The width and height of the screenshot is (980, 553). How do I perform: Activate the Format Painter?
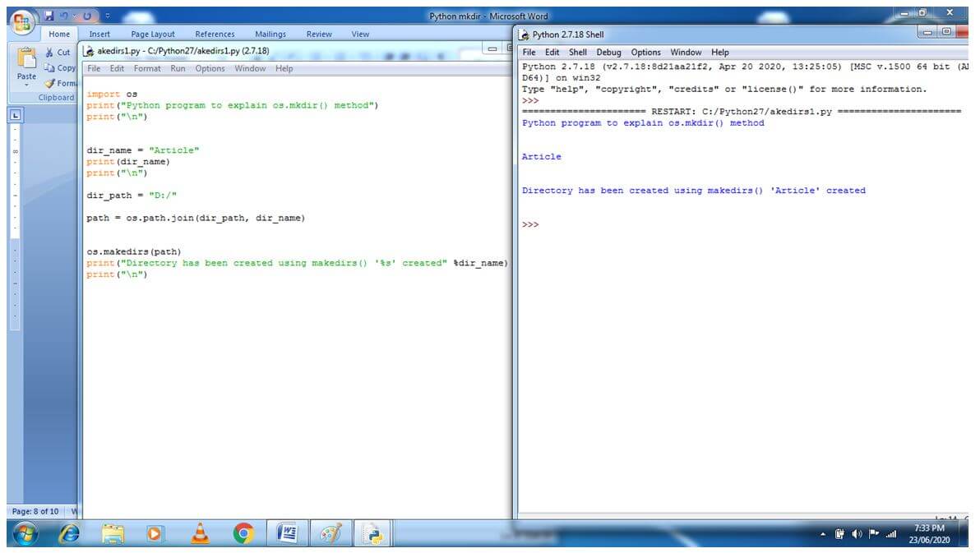pos(49,83)
